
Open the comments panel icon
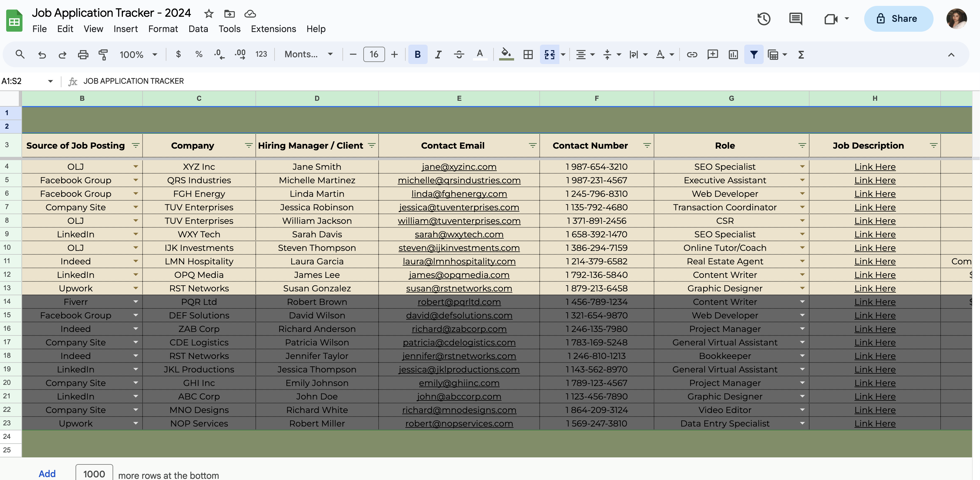coord(796,19)
